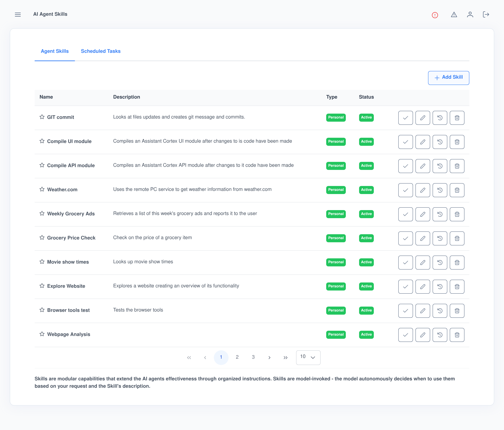Open the rows-per-page dropdown showing 10
Image resolution: width=504 pixels, height=430 pixels.
coord(308,357)
